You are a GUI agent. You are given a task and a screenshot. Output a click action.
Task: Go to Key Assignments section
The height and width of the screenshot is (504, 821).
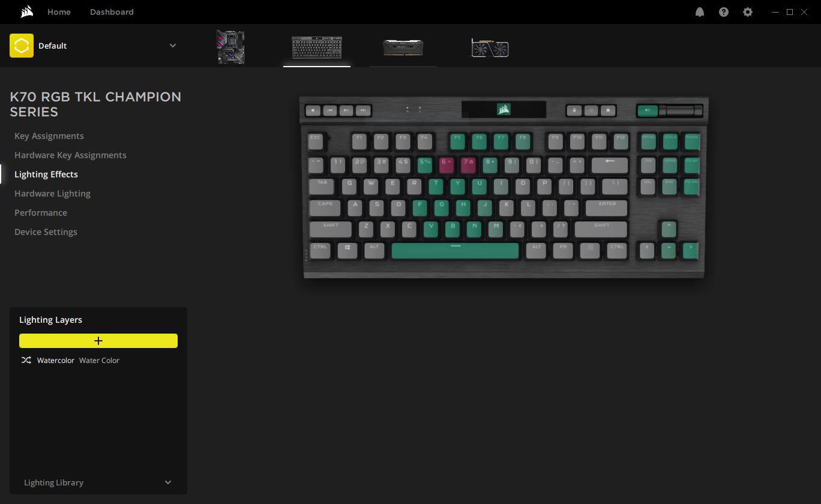49,136
